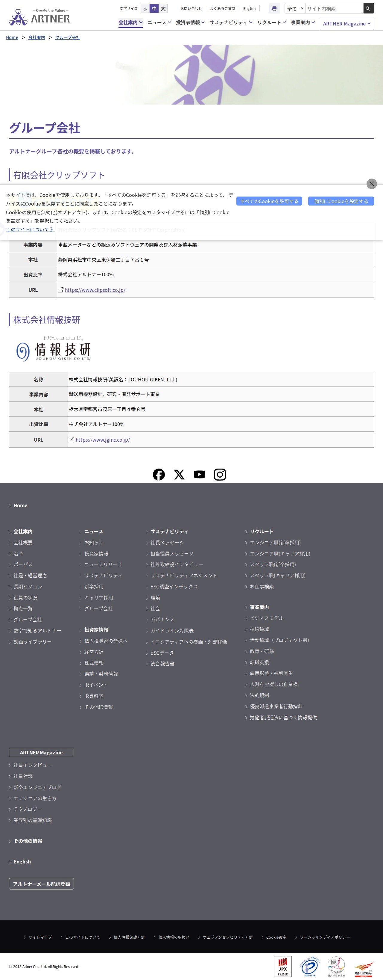This screenshot has width=383, height=980.
Task: Expand the リクルート navigation menu
Action: 272,22
